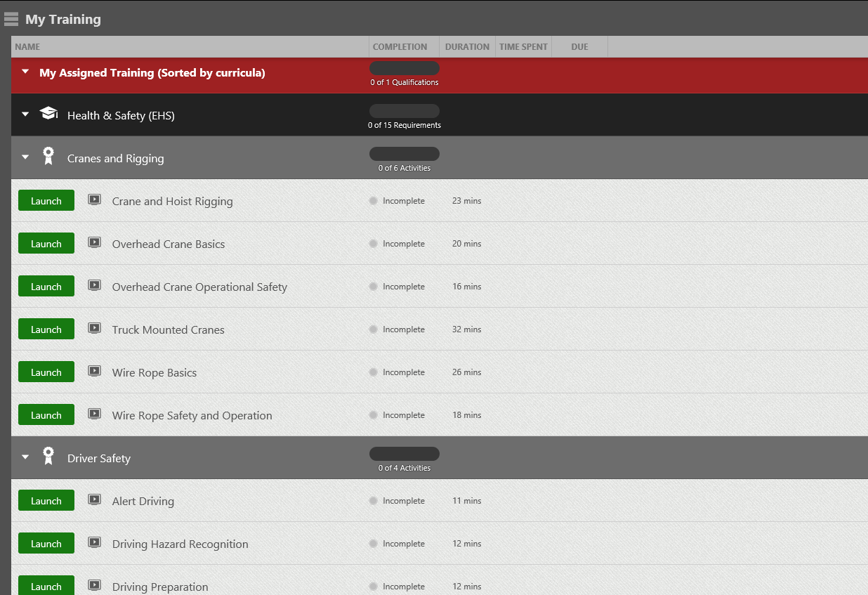Click the ribbon badge icon for Cranes and Rigging
Screen dimensions: 868x595
tap(48, 157)
